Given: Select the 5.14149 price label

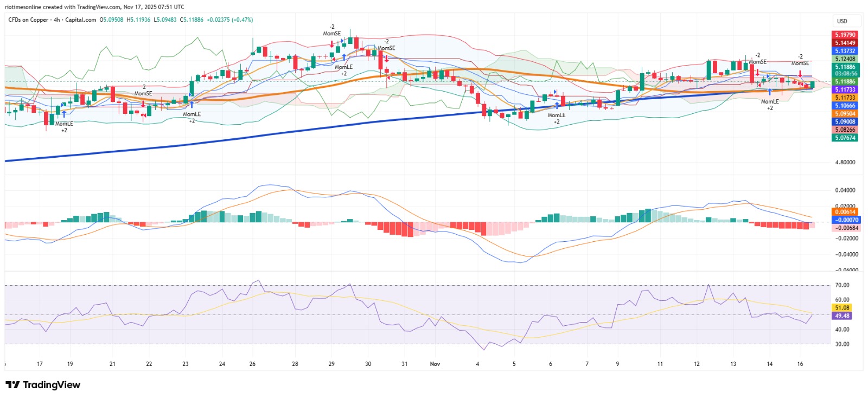Looking at the screenshot, I should click(x=845, y=43).
